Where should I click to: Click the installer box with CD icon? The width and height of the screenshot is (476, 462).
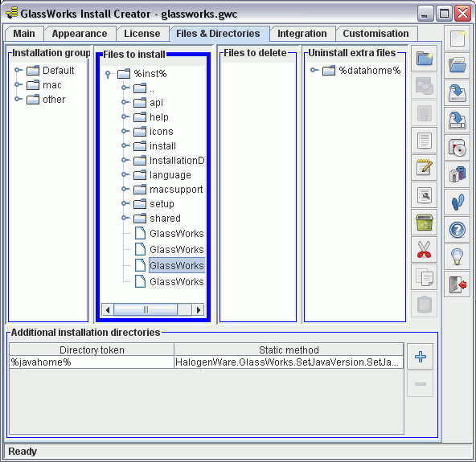coord(458,148)
